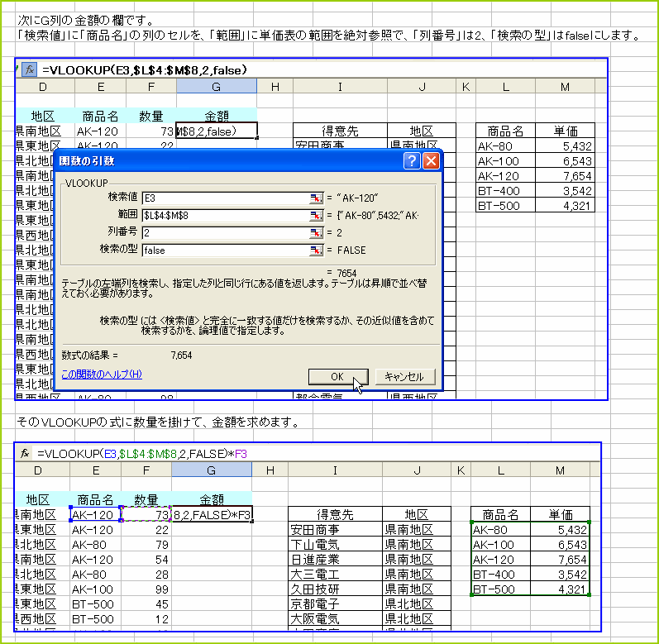The width and height of the screenshot is (659, 644).
Task: Select column E header in upper spreadsheet
Action: coord(100,87)
